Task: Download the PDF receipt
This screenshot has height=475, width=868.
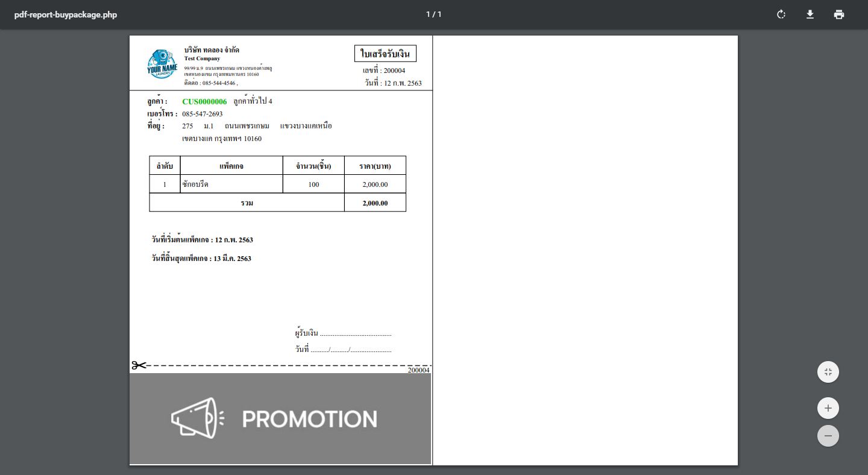Action: click(810, 14)
